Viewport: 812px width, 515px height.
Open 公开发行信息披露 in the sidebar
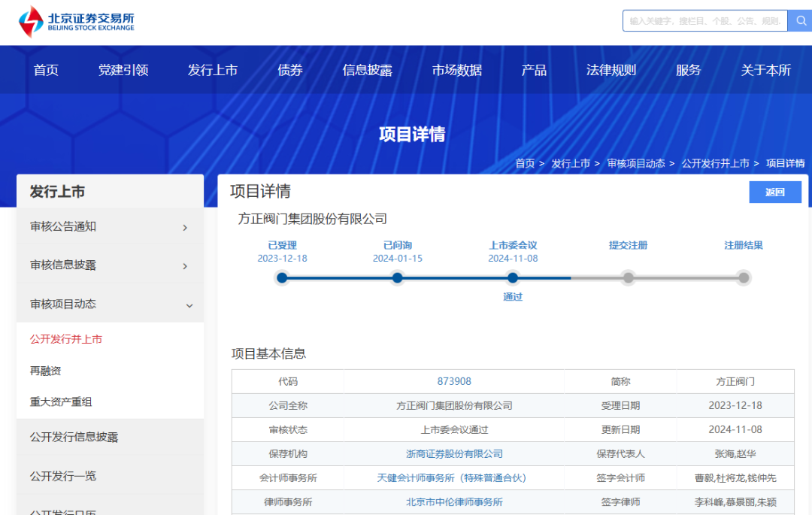(x=74, y=437)
